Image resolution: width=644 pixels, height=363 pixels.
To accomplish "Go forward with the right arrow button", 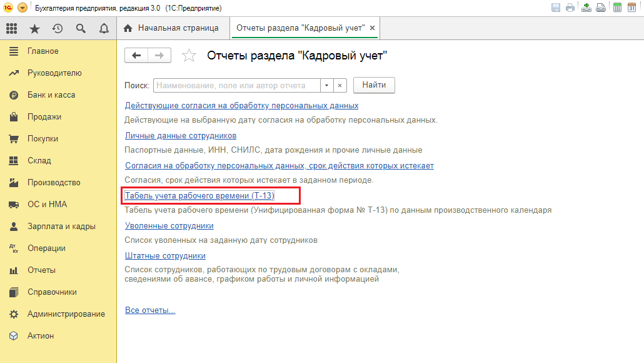I will pos(159,56).
